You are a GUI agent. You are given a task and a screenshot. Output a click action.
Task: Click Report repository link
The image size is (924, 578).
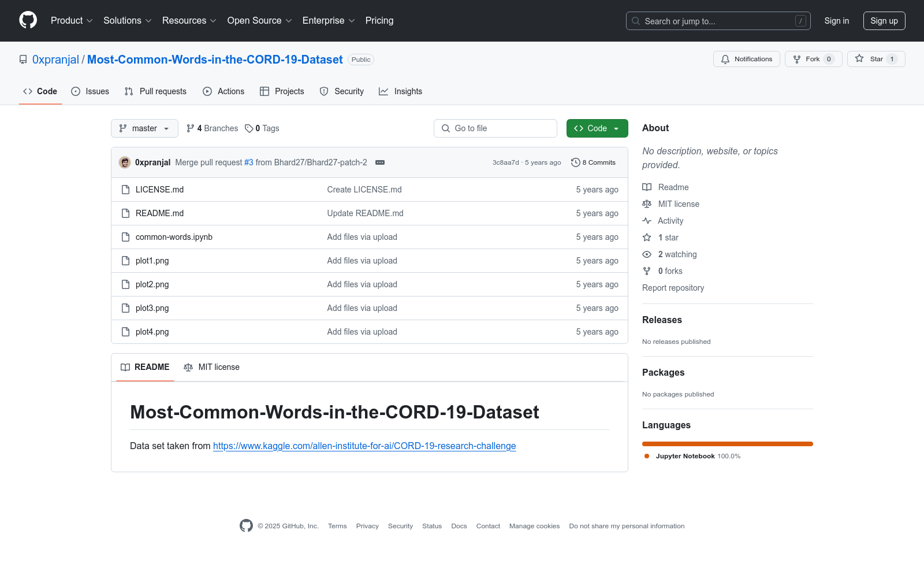tap(673, 288)
